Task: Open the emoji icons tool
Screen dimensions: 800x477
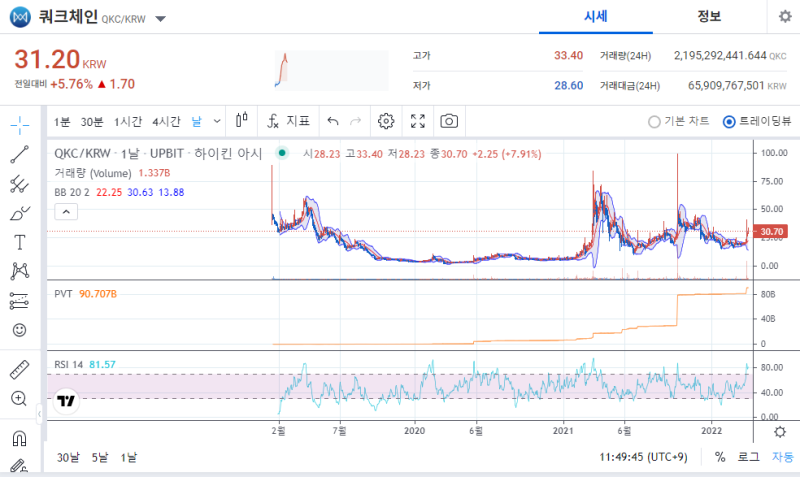Action: click(x=19, y=330)
